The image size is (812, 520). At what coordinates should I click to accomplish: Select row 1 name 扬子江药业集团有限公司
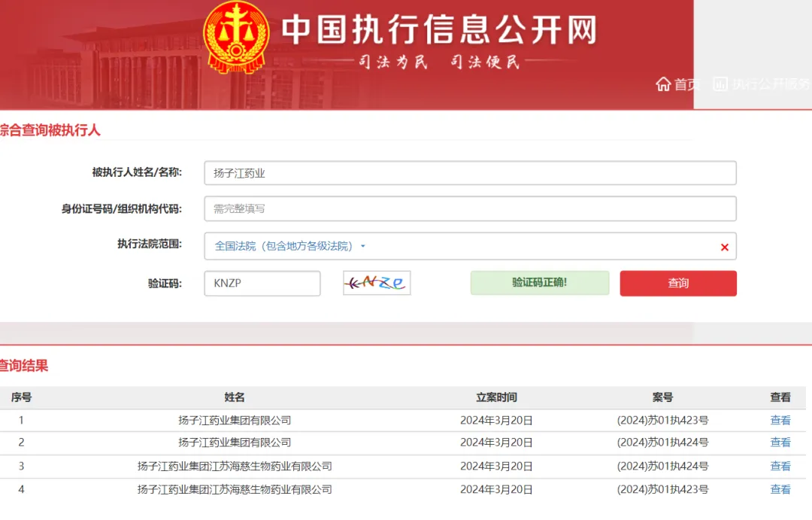click(x=235, y=421)
